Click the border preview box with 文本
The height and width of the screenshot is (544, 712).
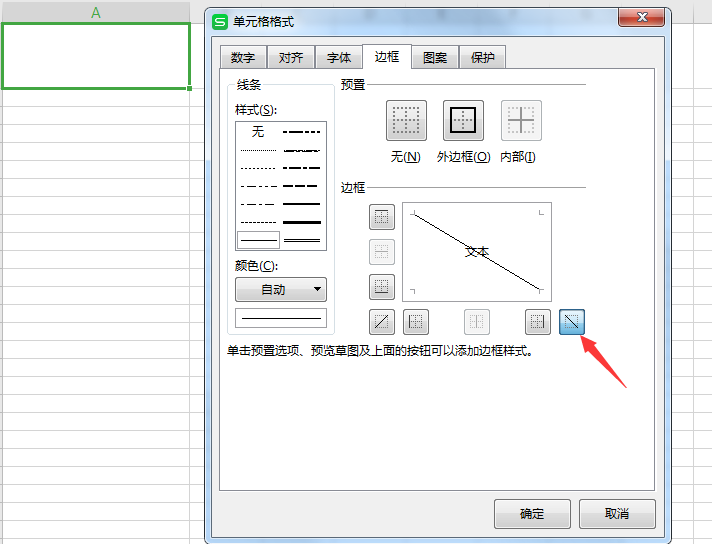tap(476, 251)
